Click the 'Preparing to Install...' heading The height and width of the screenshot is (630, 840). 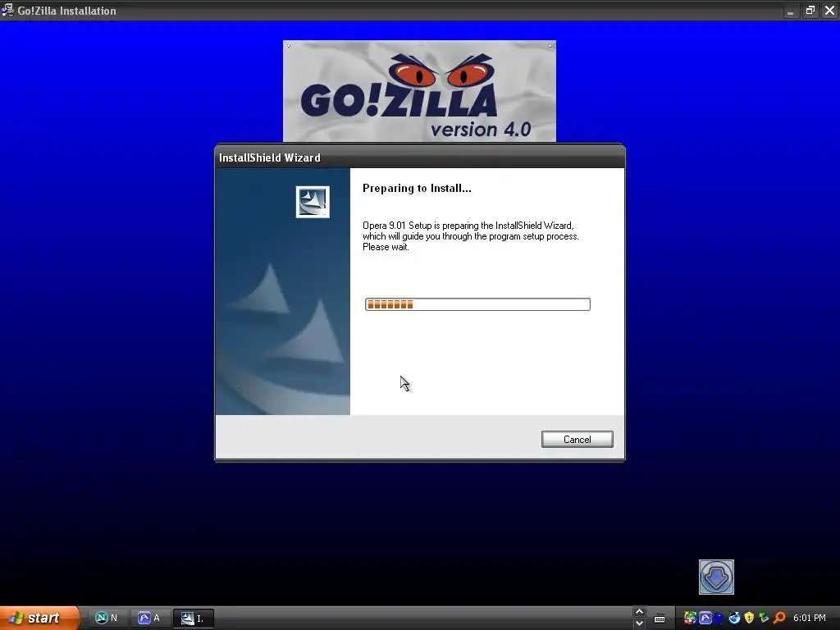[x=417, y=188]
